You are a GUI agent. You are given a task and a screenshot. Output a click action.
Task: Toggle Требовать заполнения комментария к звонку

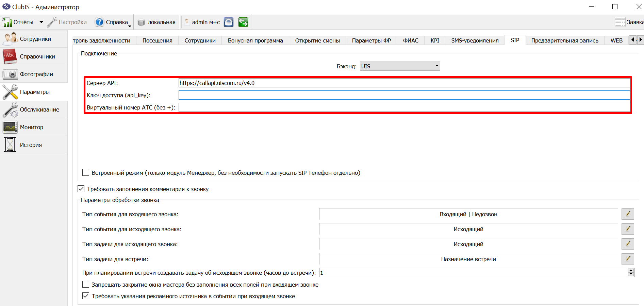pos(81,189)
